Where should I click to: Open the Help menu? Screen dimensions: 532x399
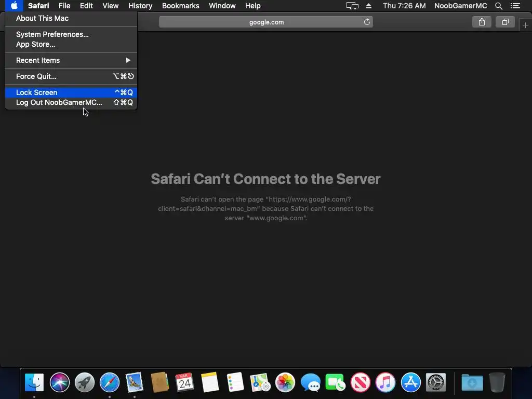tap(253, 6)
